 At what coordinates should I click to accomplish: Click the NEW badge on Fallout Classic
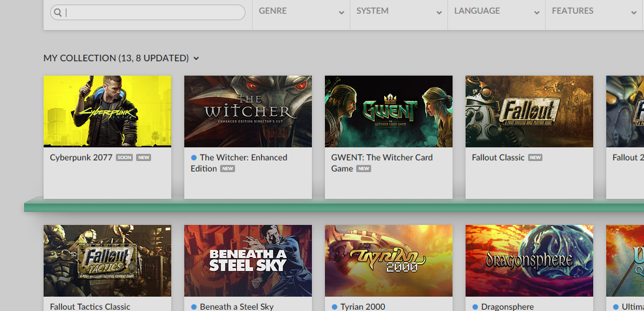click(535, 158)
